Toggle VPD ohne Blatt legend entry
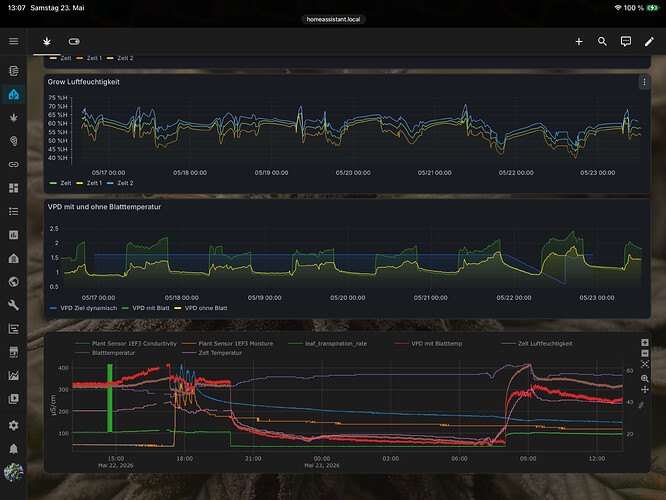666x500 pixels. tap(201, 308)
